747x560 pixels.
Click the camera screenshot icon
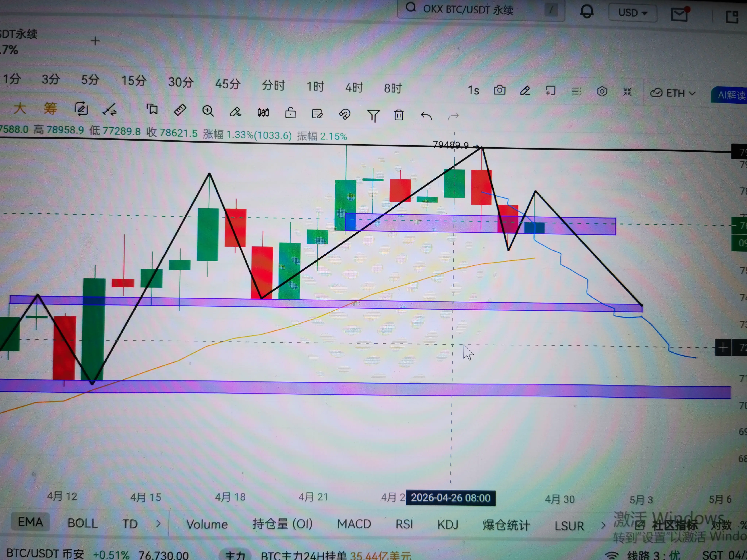500,90
